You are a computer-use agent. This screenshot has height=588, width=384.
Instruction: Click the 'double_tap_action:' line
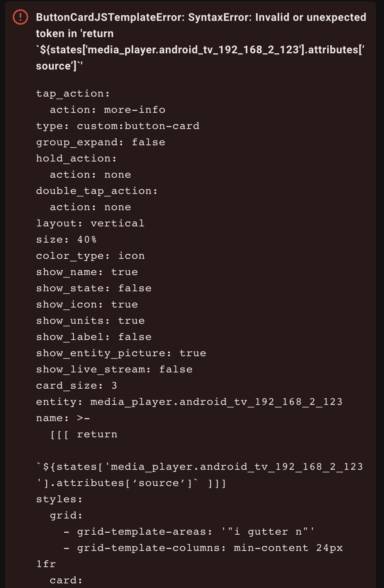point(97,191)
